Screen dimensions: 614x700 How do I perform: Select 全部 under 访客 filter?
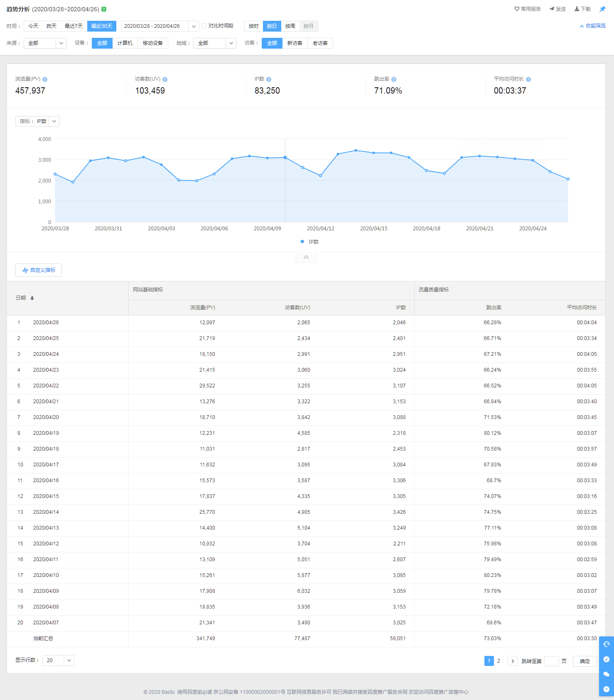click(x=272, y=43)
